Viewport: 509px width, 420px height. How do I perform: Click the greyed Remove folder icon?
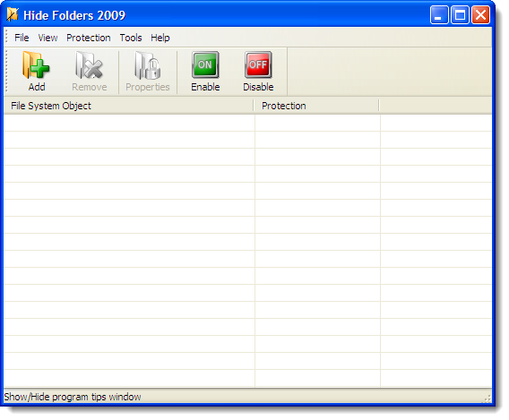(89, 65)
